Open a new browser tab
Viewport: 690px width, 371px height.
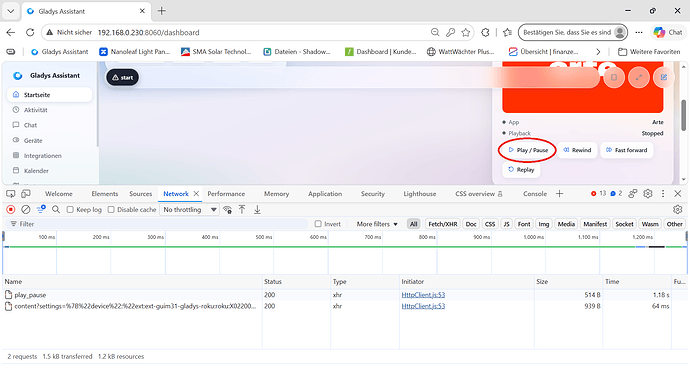[x=161, y=11]
